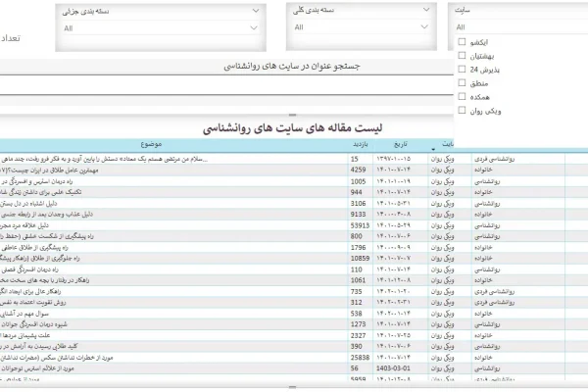This screenshot has width=588, height=392.
Task: Select the visits cell showing 10859
Action: 360,259
